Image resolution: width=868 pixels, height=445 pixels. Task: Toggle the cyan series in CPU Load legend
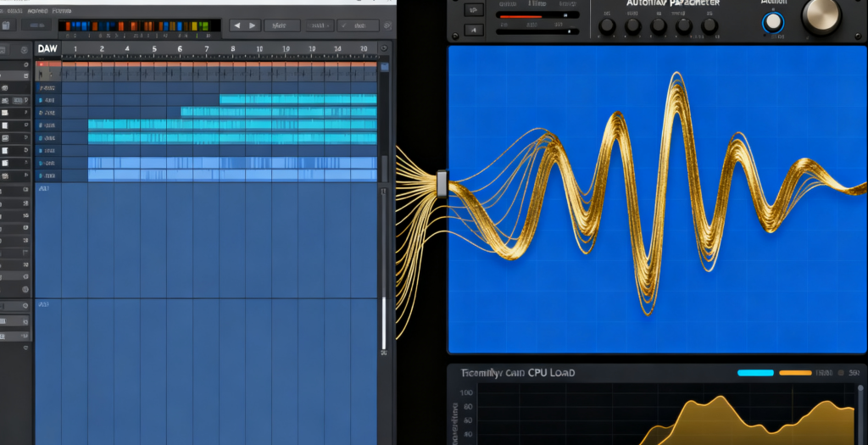(755, 373)
